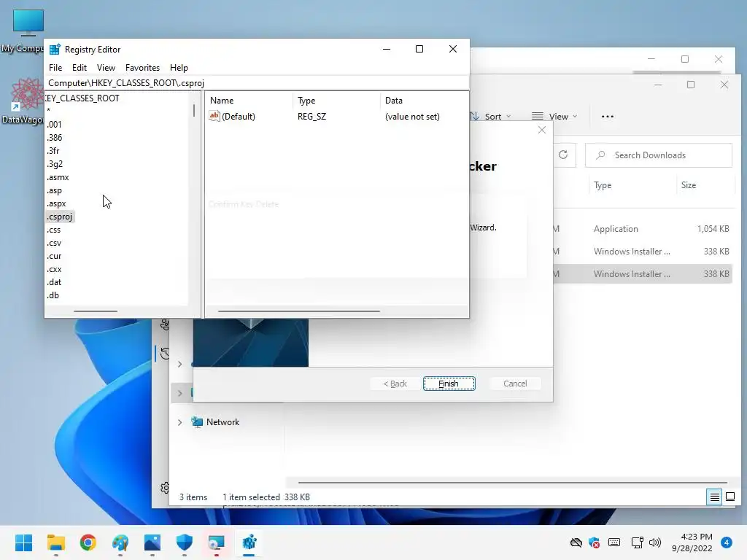The height and width of the screenshot is (560, 747).
Task: Select the .csproj registry key
Action: [60, 217]
